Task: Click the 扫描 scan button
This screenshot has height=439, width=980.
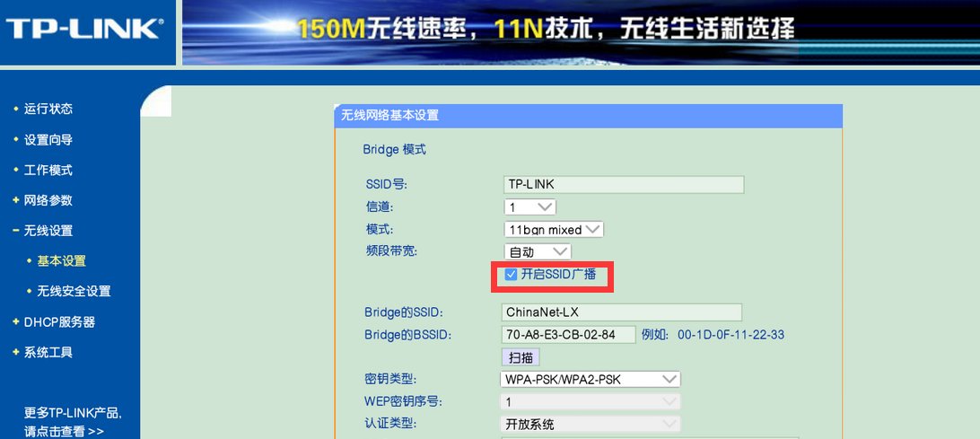Action: point(521,357)
